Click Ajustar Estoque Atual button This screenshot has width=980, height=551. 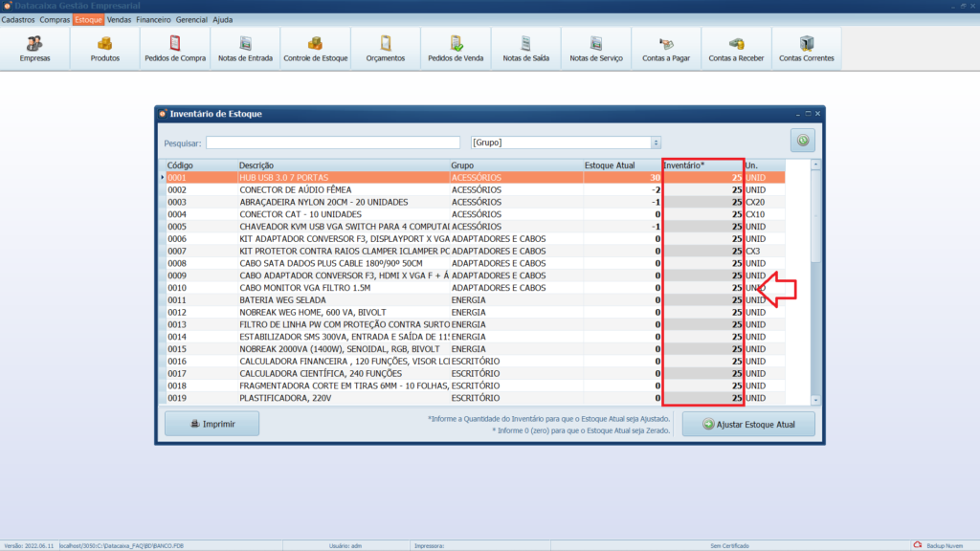(748, 424)
